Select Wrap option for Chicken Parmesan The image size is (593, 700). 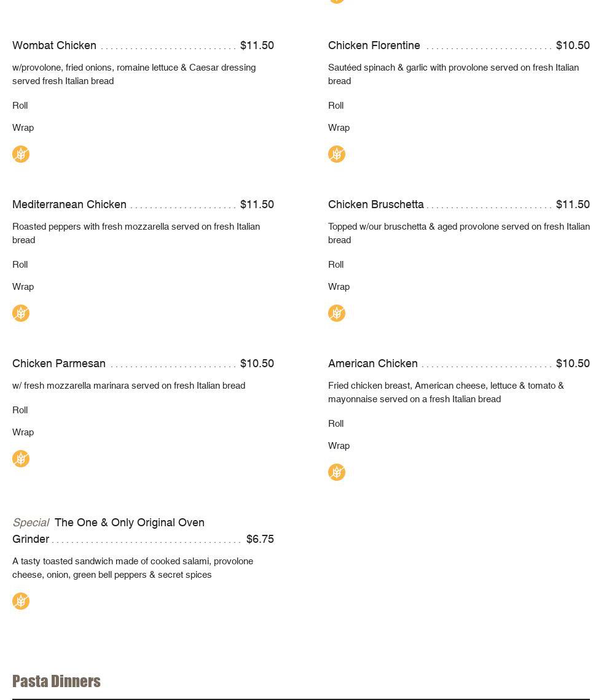click(x=23, y=432)
